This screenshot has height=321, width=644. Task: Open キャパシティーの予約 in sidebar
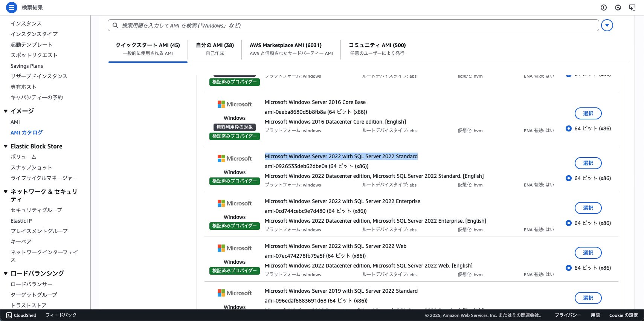[x=37, y=97]
